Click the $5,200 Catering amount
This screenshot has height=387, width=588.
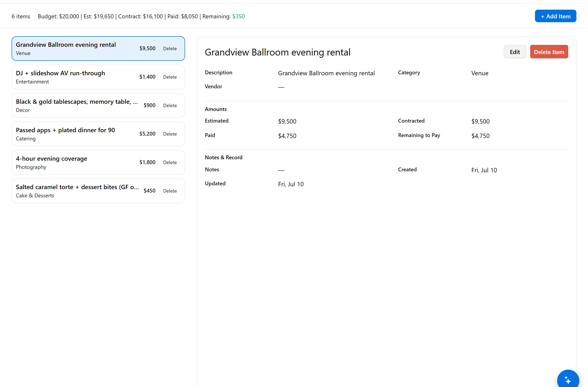(x=147, y=133)
